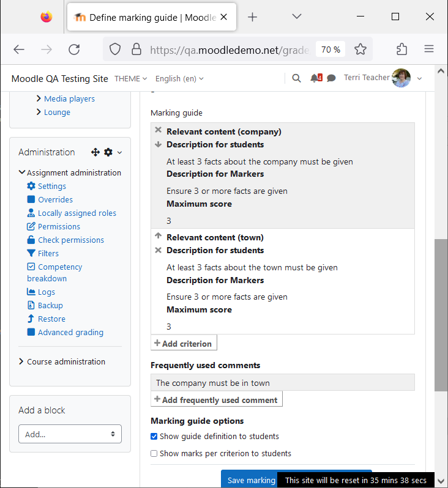Move the town criterion up
The height and width of the screenshot is (488, 448).
pos(159,236)
